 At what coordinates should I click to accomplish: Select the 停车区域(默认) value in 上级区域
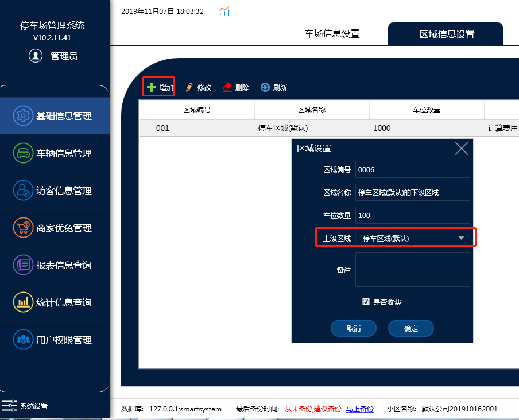[386, 239]
